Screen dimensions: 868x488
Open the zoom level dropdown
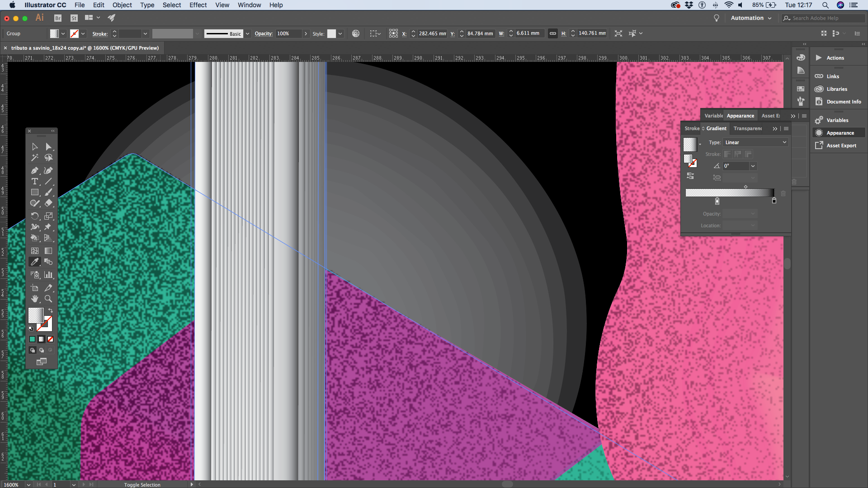coord(28,484)
